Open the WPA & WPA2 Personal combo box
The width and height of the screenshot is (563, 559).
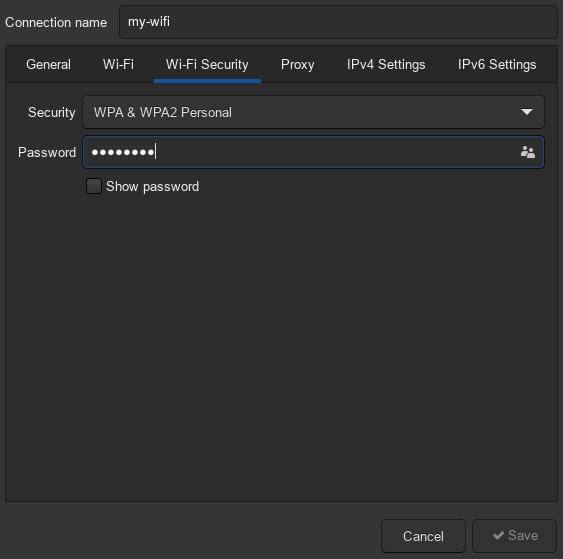313,112
